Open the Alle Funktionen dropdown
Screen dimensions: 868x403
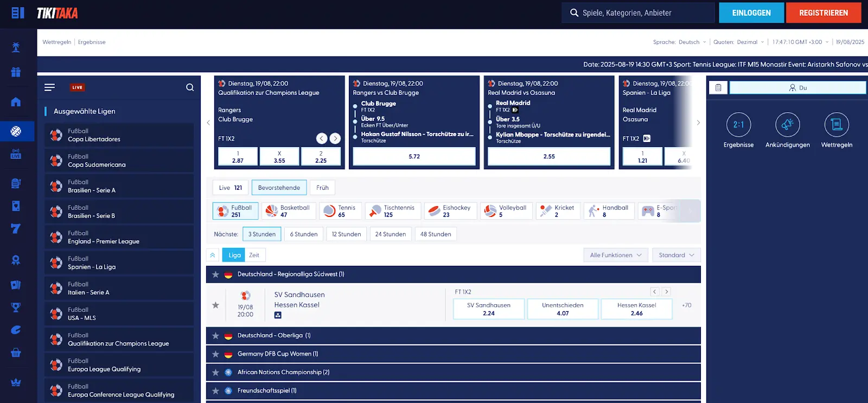(x=615, y=255)
